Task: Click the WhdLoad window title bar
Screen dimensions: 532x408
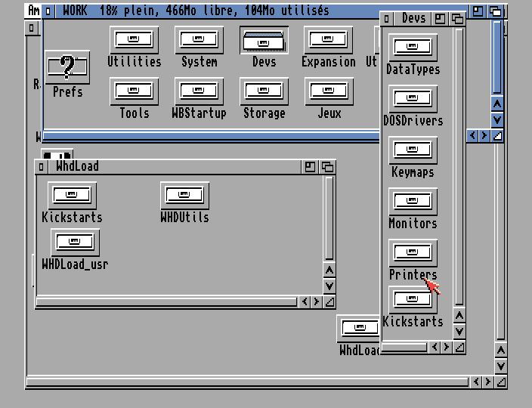Action: [175, 167]
